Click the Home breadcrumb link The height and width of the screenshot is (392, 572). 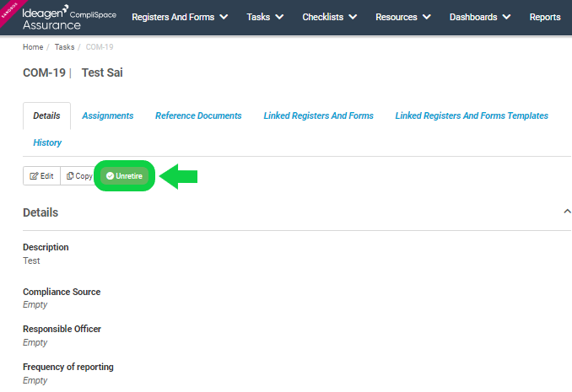pyautogui.click(x=33, y=47)
